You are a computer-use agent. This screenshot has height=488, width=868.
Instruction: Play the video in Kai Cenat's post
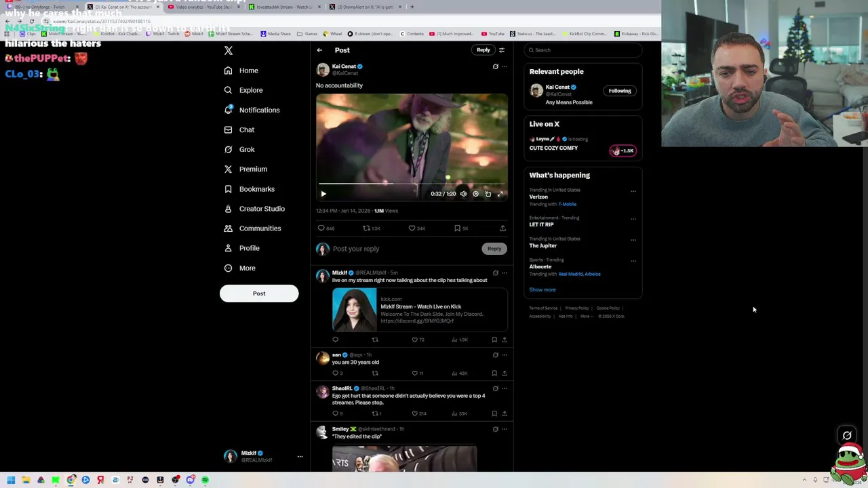323,194
